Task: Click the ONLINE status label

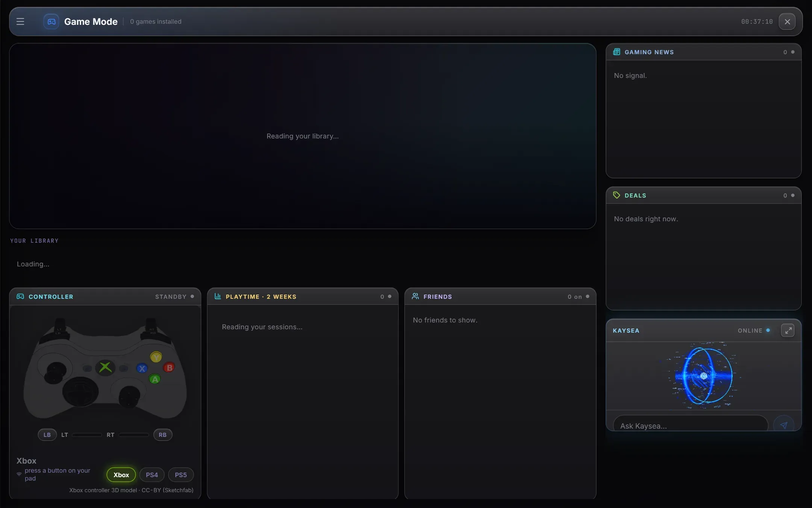Action: [x=750, y=331]
